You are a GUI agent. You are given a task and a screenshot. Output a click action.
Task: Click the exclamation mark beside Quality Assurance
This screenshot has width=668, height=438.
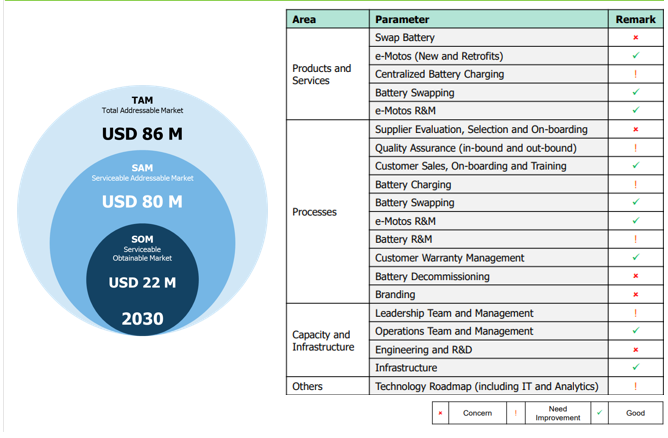(635, 148)
